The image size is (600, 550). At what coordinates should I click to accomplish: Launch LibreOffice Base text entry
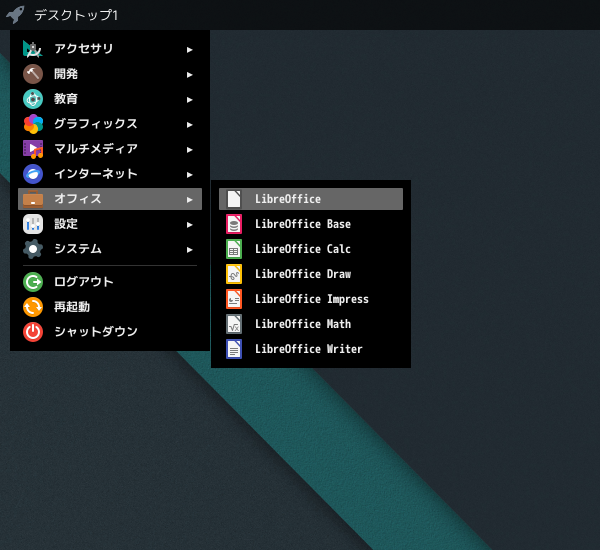303,224
